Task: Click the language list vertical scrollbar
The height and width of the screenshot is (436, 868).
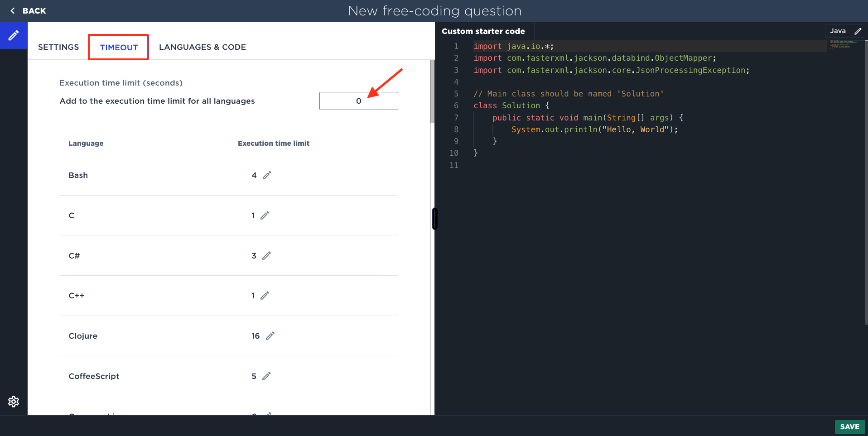Action: (x=432, y=91)
